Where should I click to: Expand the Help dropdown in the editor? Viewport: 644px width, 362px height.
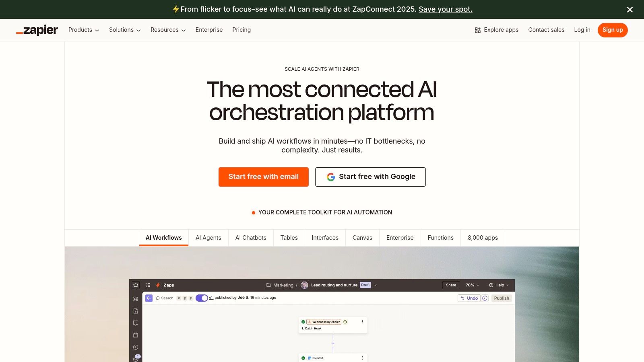(499, 285)
